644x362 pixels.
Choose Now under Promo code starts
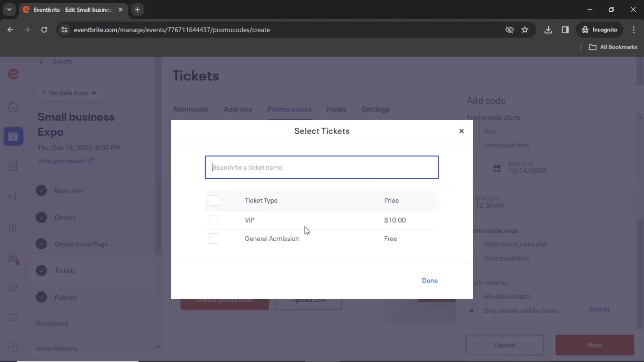click(490, 131)
